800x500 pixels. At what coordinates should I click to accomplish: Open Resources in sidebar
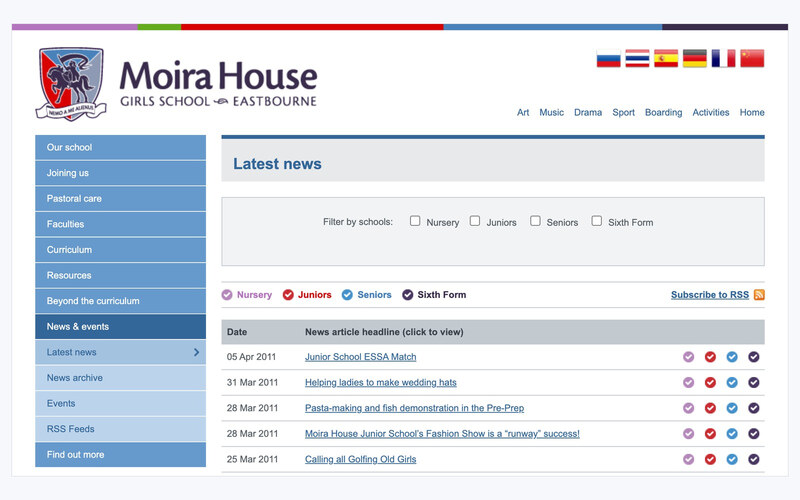120,275
